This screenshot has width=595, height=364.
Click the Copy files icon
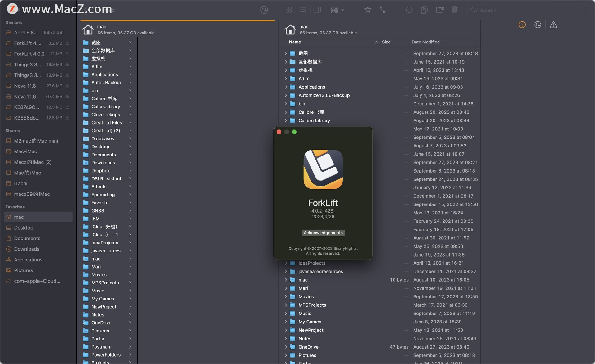point(424,10)
